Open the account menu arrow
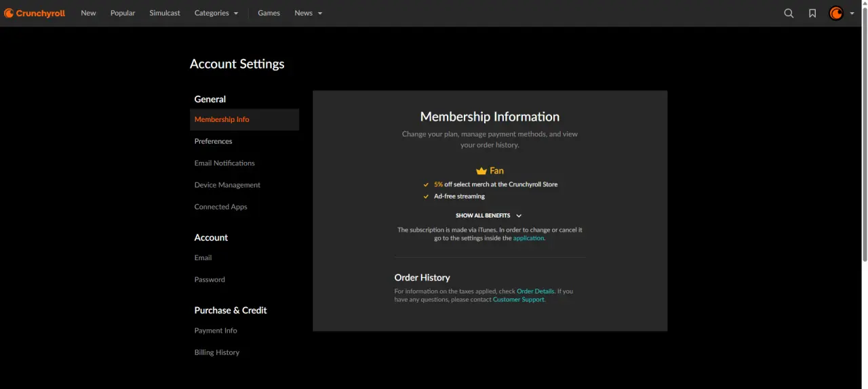 click(x=852, y=14)
